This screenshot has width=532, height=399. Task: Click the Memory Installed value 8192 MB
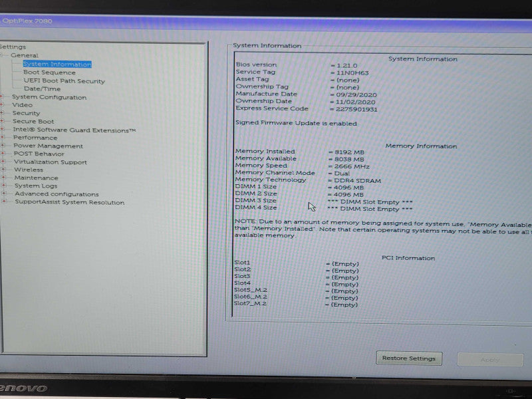(x=349, y=152)
